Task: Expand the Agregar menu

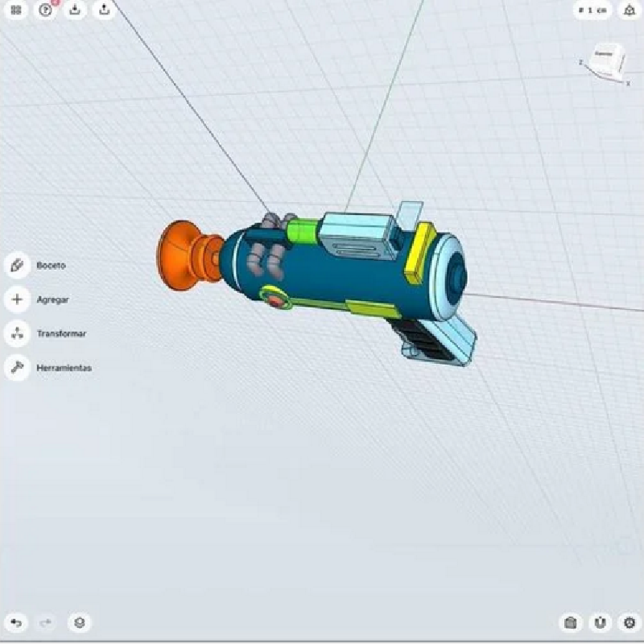Action: coord(17,299)
